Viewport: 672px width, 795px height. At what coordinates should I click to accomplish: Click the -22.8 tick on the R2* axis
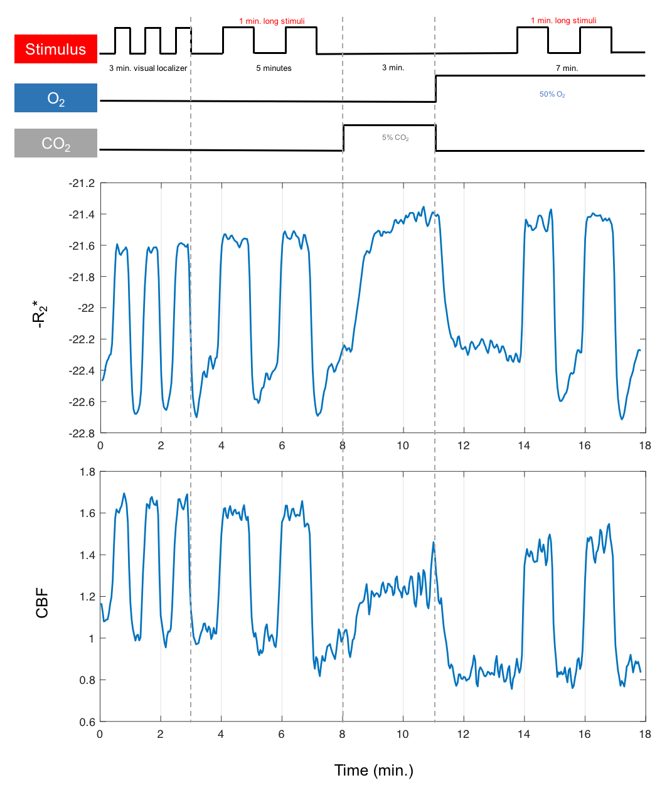[x=82, y=433]
